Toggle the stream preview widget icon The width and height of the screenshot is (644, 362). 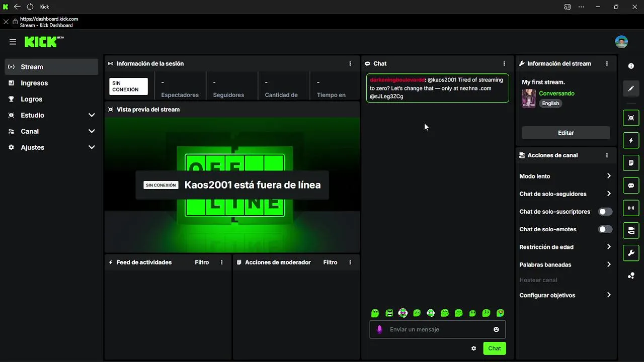(x=631, y=118)
